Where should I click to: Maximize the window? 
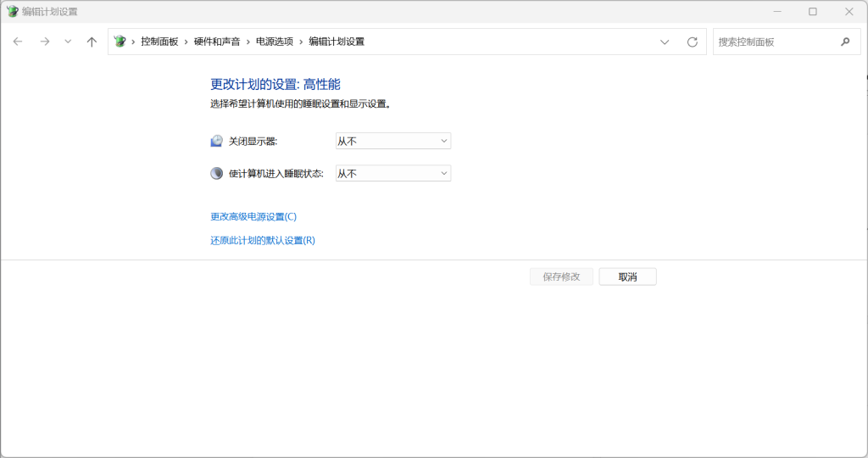click(x=813, y=12)
